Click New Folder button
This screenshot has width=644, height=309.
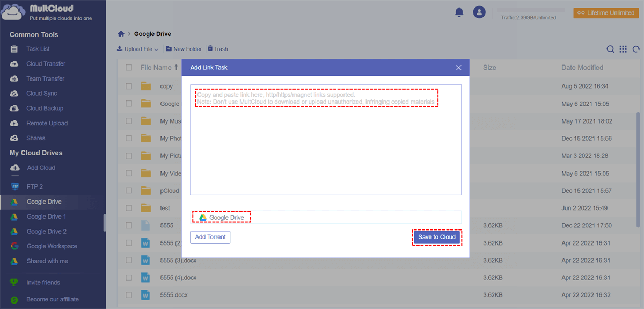(184, 49)
